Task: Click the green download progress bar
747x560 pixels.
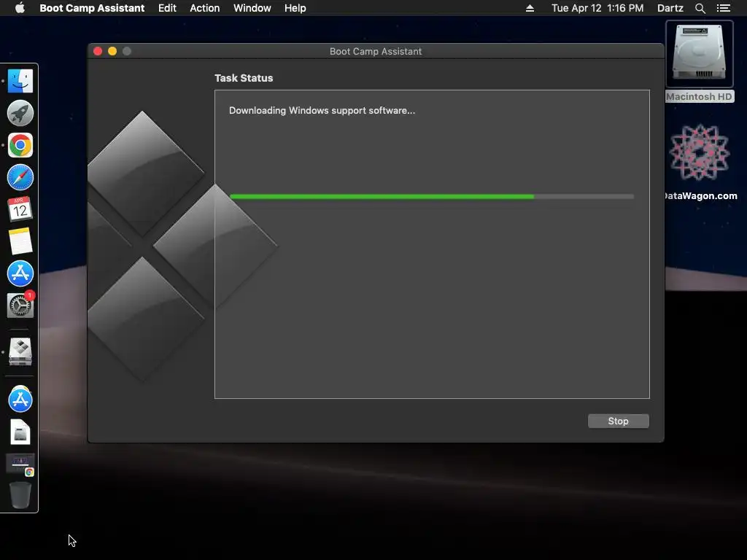Action: click(x=432, y=196)
